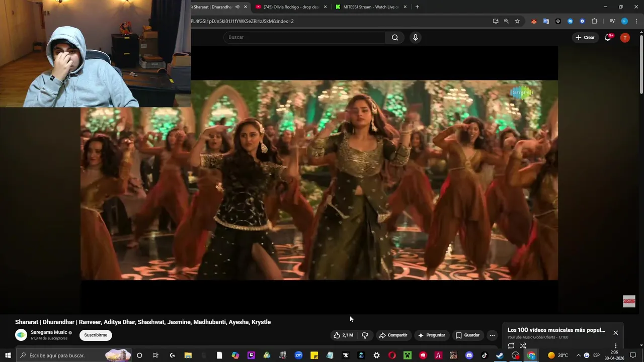This screenshot has width=644, height=362.
Task: Open File Explorer on the taskbar
Action: [x=188, y=355]
